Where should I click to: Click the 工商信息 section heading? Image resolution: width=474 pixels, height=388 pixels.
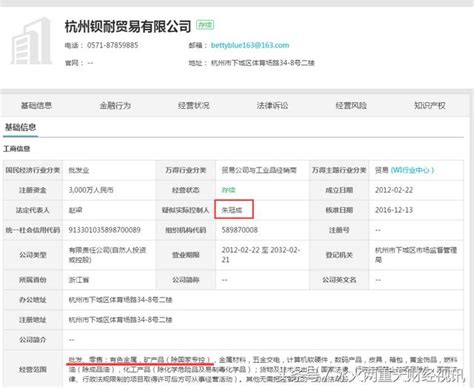tap(17, 149)
